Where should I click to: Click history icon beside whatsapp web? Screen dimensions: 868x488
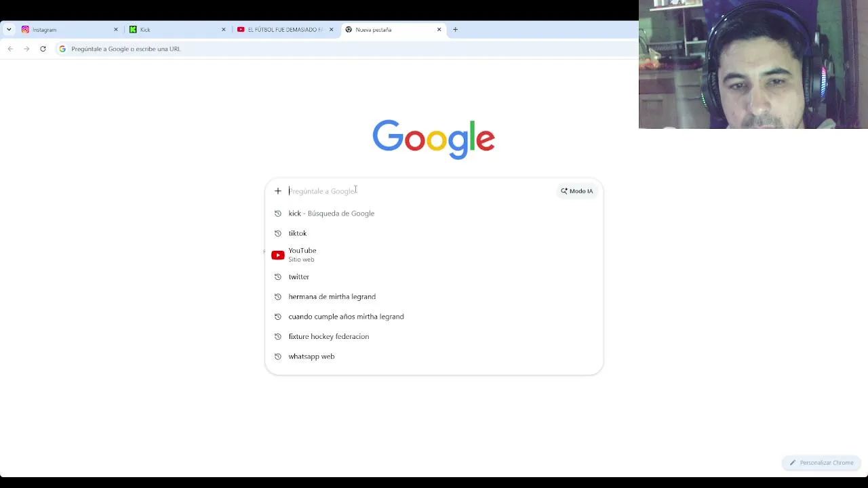point(277,357)
